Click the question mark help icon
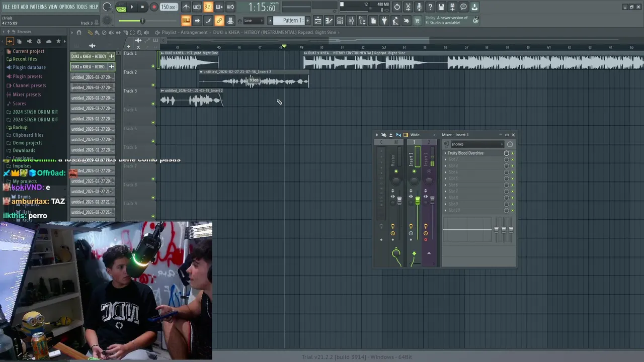 (x=430, y=7)
